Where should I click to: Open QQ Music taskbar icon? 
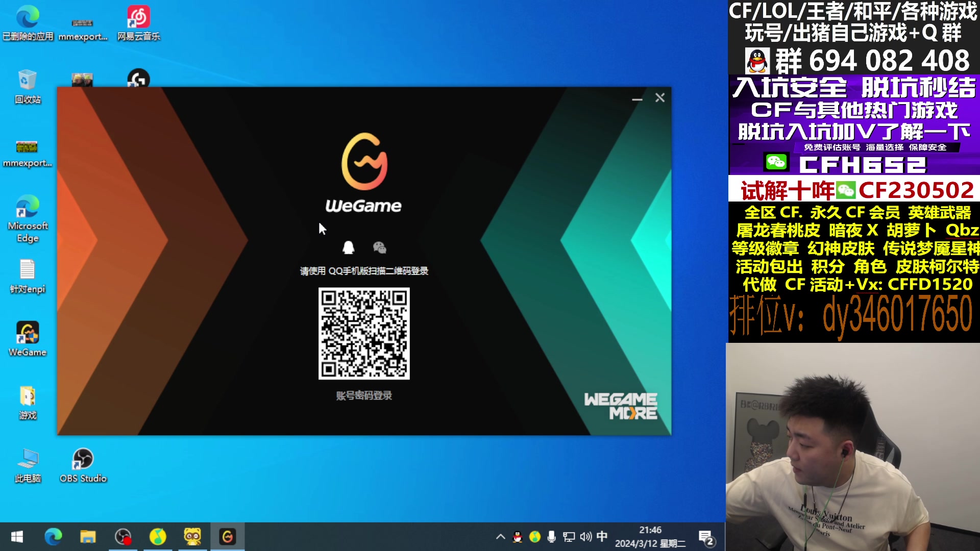click(158, 537)
